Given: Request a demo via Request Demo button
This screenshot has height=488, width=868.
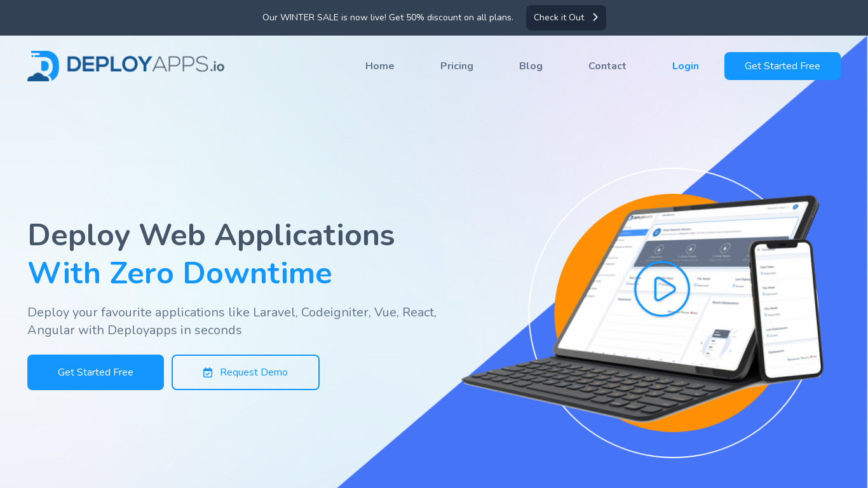Looking at the screenshot, I should (x=245, y=372).
